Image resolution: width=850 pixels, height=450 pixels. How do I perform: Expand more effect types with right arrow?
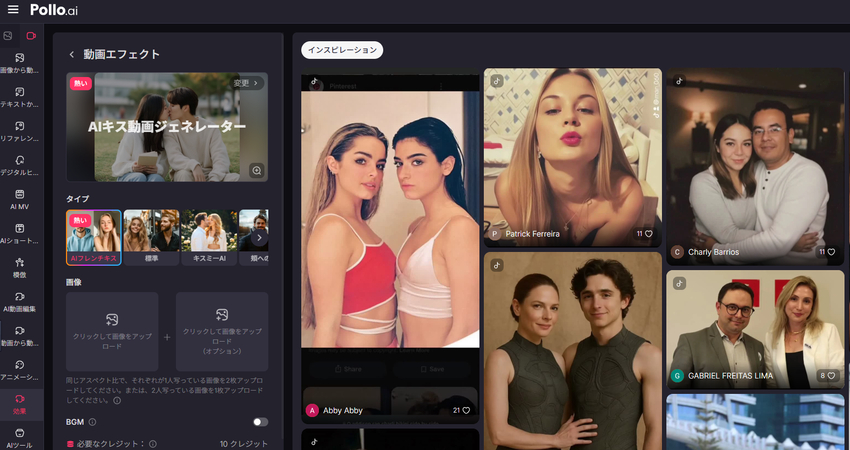(x=259, y=238)
